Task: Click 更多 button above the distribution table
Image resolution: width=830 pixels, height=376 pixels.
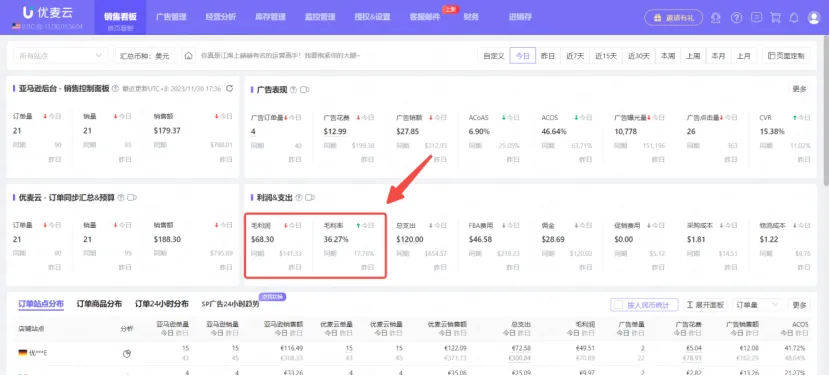Action: pyautogui.click(x=799, y=305)
